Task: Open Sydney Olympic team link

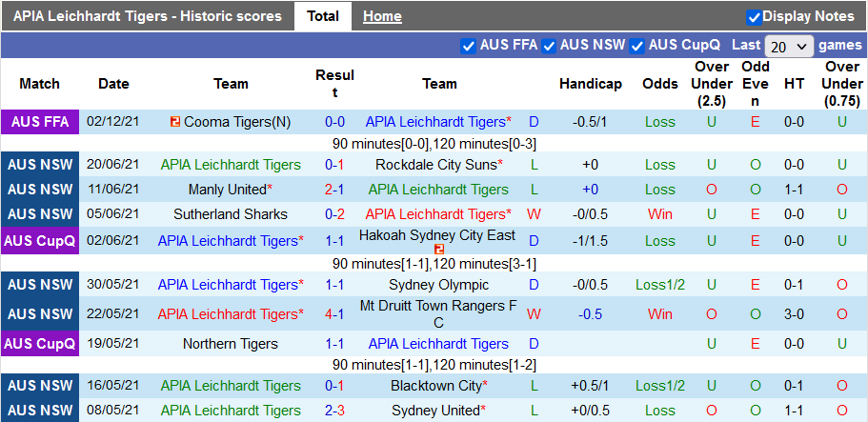Action: point(439,285)
